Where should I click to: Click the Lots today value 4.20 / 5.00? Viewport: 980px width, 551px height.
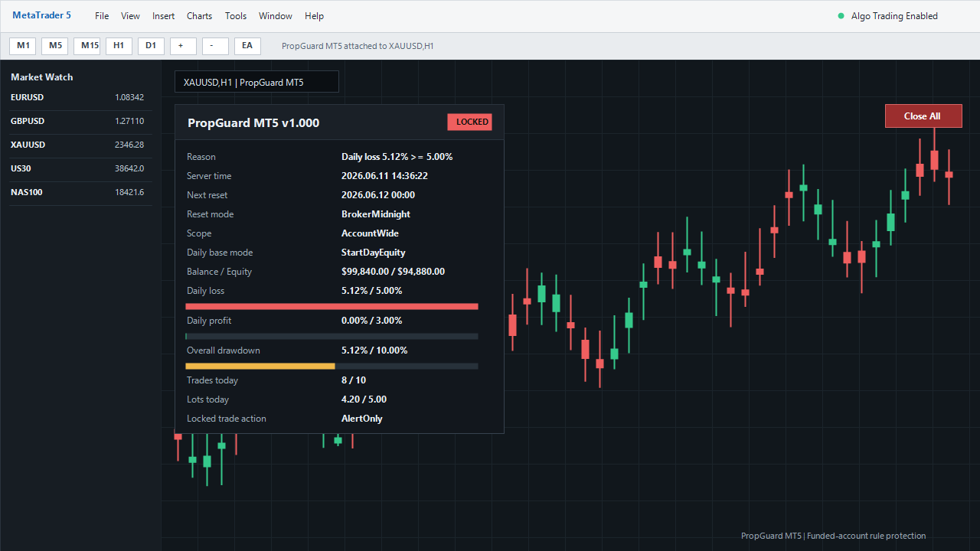(364, 399)
